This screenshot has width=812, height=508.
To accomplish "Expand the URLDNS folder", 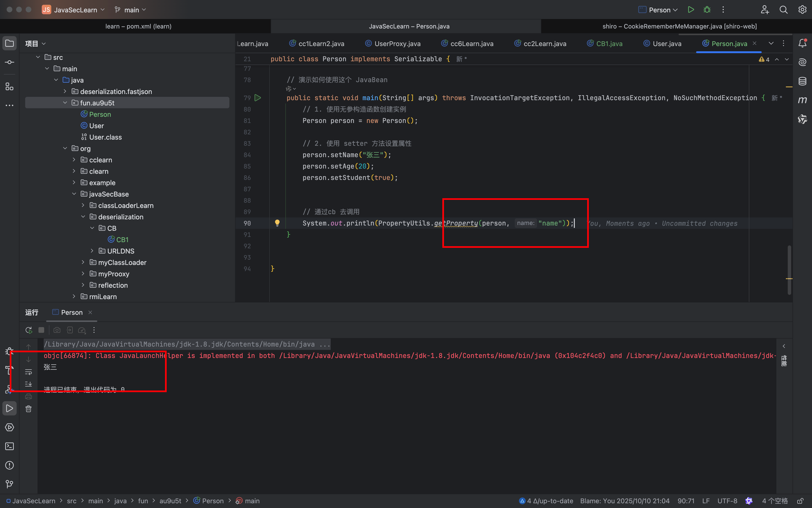I will tap(92, 251).
